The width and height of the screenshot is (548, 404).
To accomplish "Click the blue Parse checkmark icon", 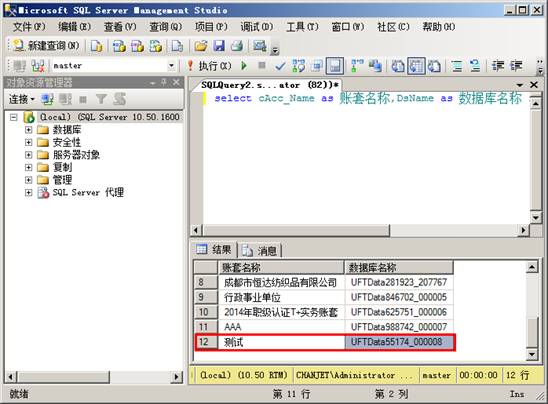I will click(280, 66).
